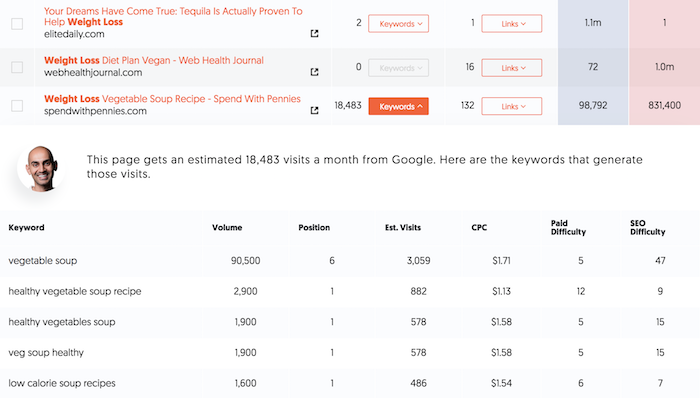Select the 'low calorie soup recipes' keyword
Screen dimensions: 700x398
tap(62, 383)
